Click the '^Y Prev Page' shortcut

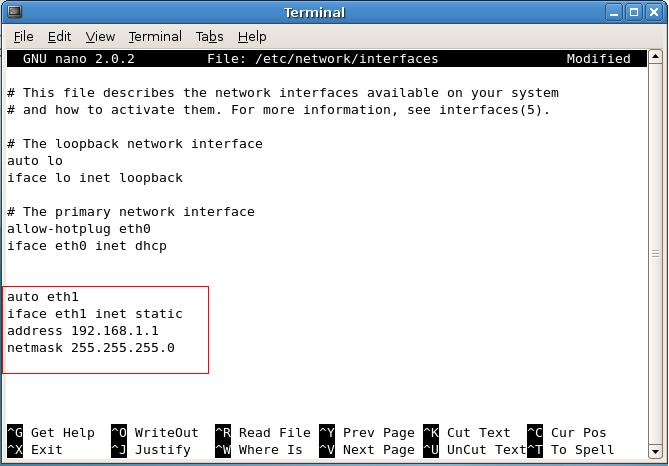[x=367, y=433]
